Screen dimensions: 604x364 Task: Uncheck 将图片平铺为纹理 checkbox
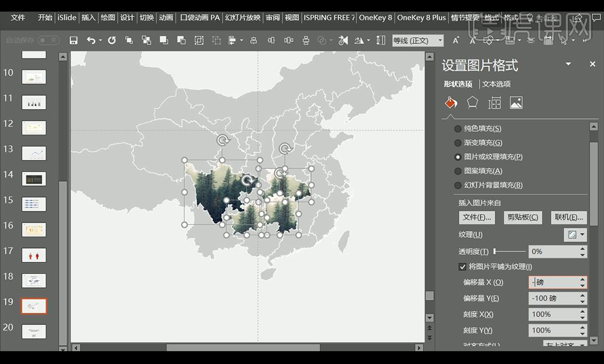pos(462,266)
